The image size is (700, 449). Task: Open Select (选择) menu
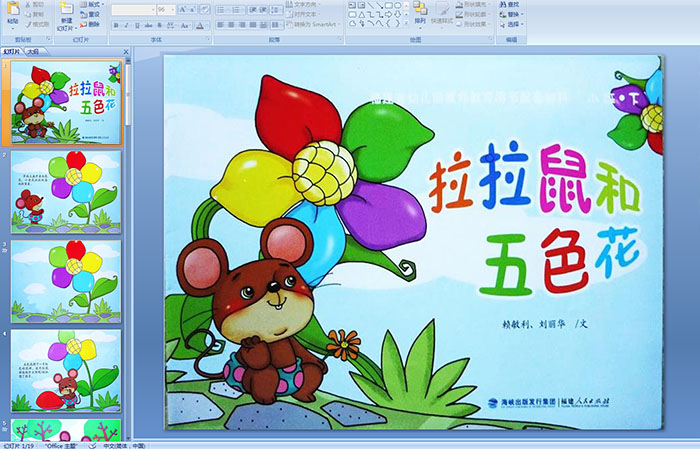click(512, 24)
